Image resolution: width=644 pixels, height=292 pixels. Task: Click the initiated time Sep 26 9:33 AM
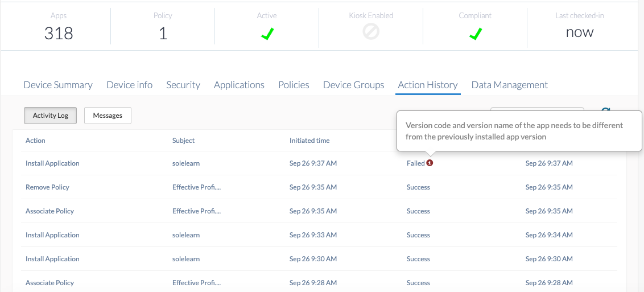coord(313,235)
